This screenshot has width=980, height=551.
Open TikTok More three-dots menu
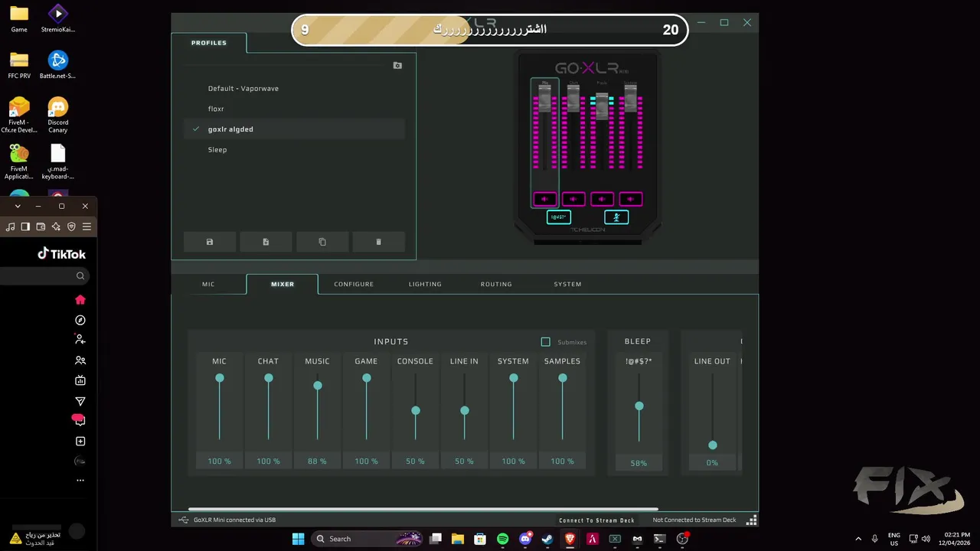point(80,481)
